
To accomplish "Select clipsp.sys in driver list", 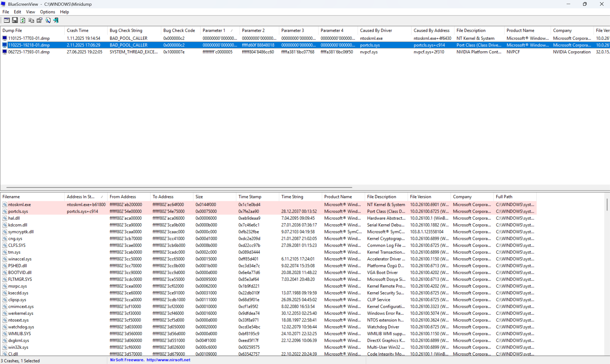I will click(17, 300).
